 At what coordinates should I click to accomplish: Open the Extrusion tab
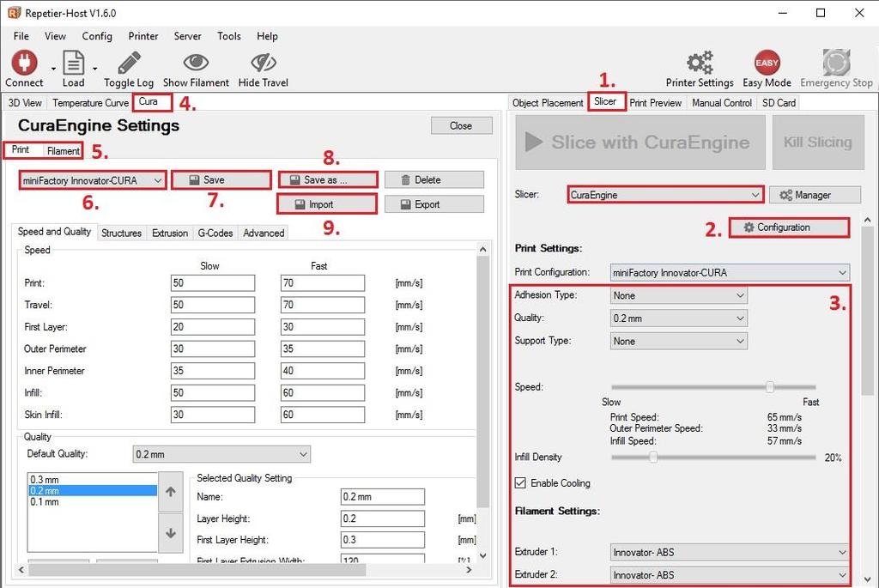[170, 233]
